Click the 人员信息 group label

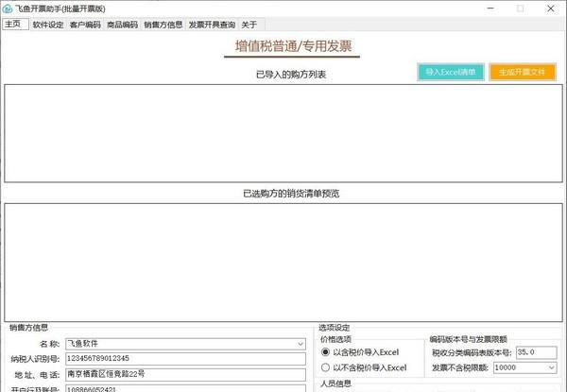pyautogui.click(x=335, y=383)
